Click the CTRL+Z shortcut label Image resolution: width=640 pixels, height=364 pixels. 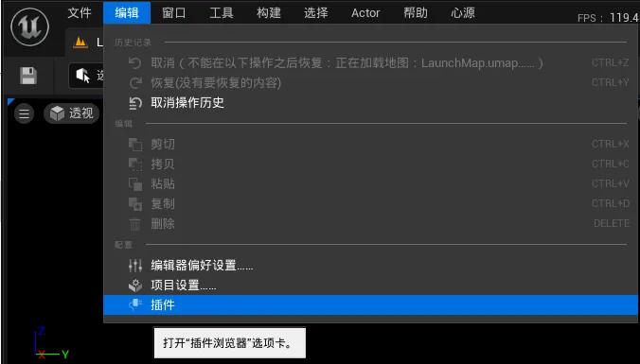tap(611, 63)
